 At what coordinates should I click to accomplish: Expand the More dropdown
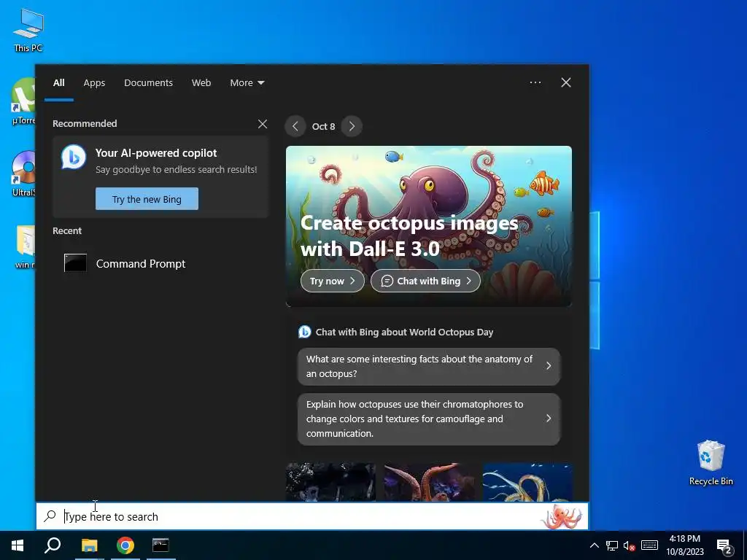click(247, 83)
